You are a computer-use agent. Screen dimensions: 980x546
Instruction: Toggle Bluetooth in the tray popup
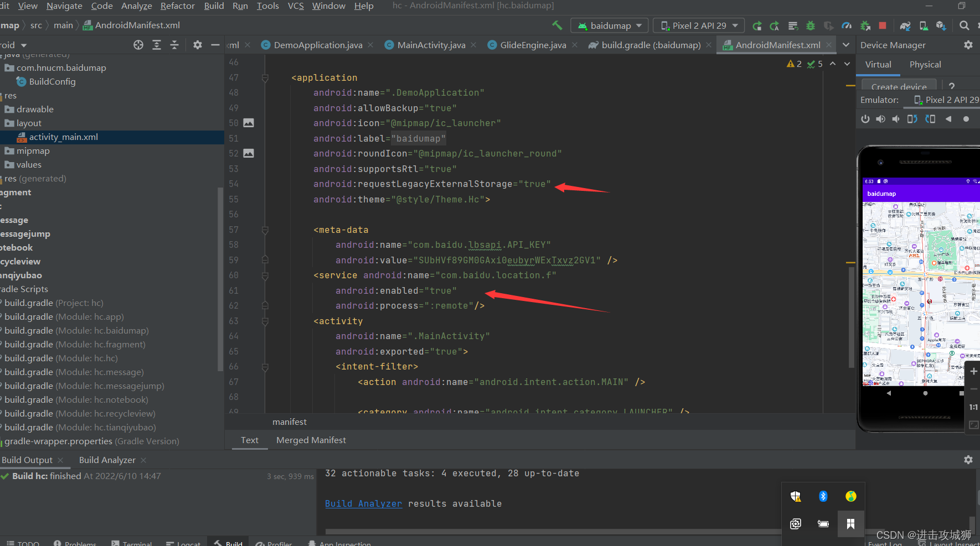823,496
